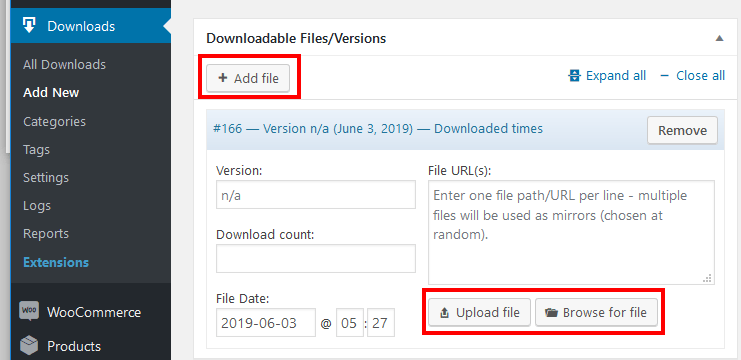741x360 pixels.
Task: Close all file versions
Action: (x=692, y=76)
